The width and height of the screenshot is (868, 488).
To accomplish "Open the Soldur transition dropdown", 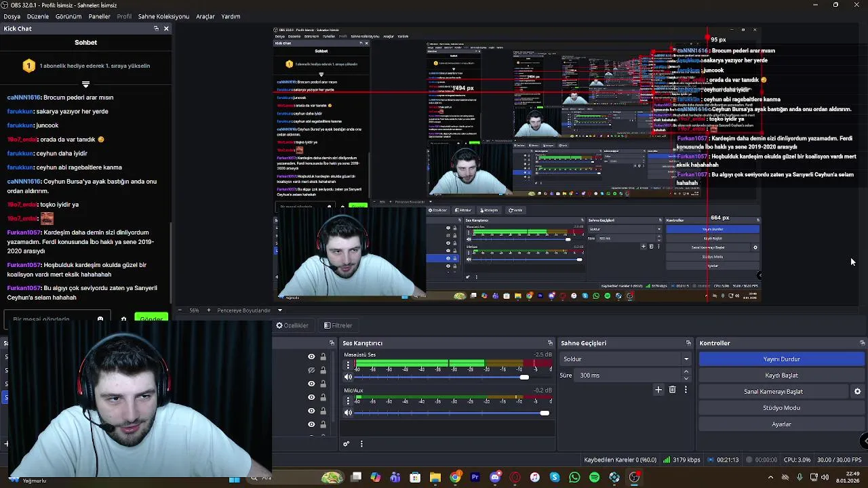I will pos(625,359).
